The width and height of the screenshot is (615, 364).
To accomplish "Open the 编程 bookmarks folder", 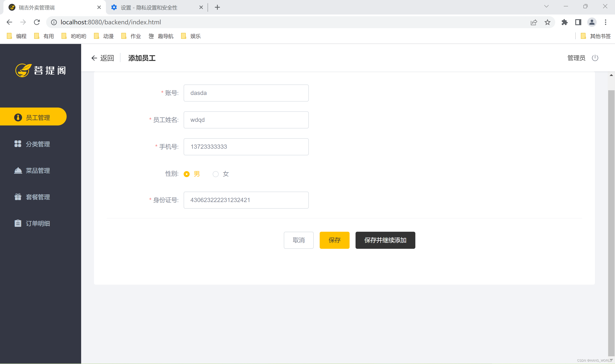I will 17,36.
